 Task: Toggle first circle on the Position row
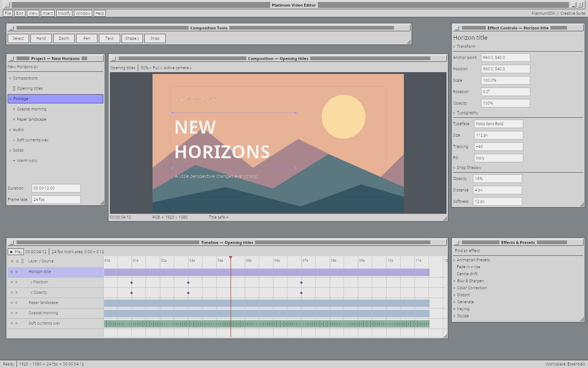click(x=12, y=282)
